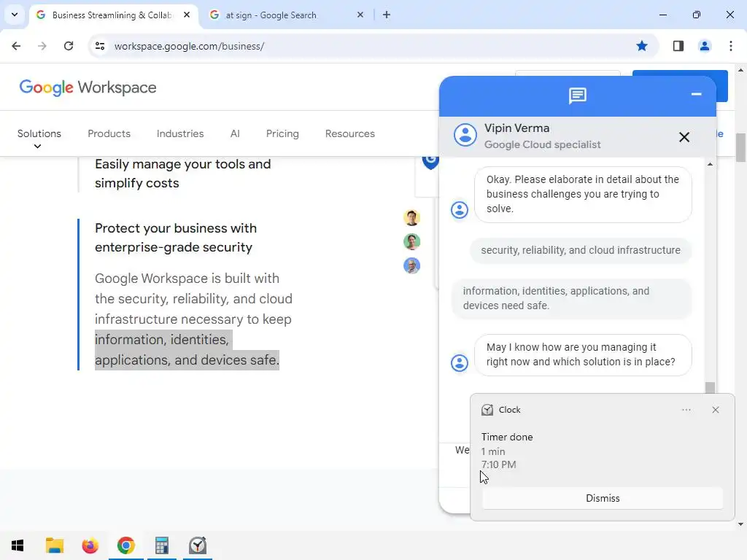Click the Google Workspace logo
The height and width of the screenshot is (560, 747).
click(x=88, y=87)
